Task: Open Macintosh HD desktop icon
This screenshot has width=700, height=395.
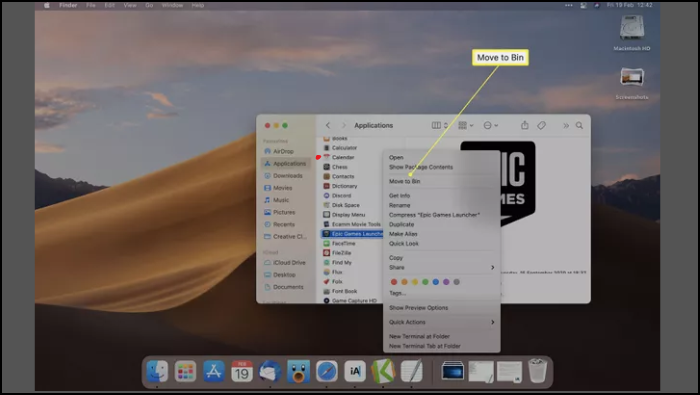Action: [x=632, y=33]
